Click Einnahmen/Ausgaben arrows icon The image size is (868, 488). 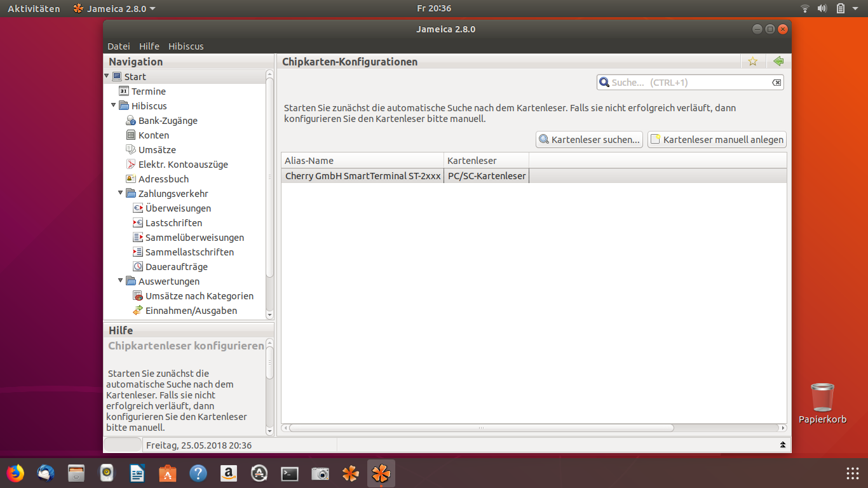[138, 310]
